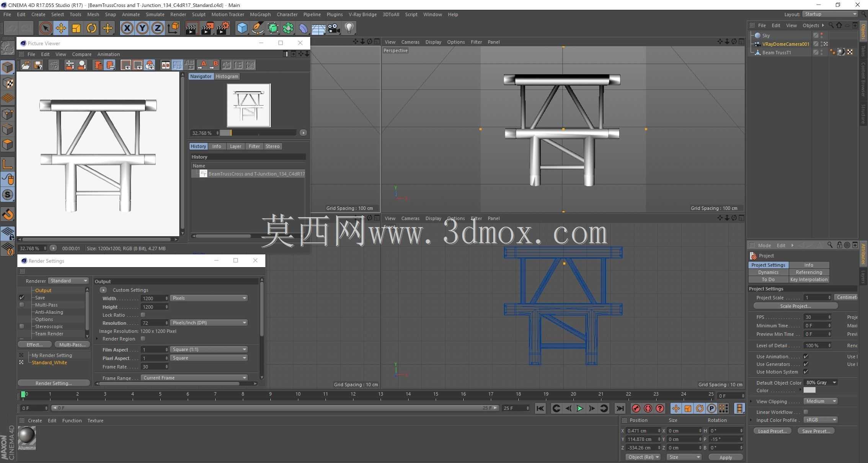This screenshot has width=868, height=463.
Task: Open Film Aspect Square (1:1) dropdown
Action: [x=209, y=349]
